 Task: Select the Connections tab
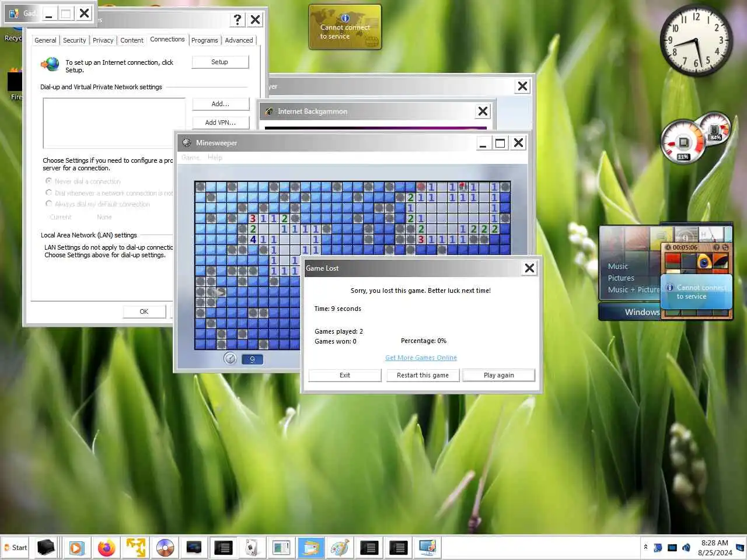[167, 39]
